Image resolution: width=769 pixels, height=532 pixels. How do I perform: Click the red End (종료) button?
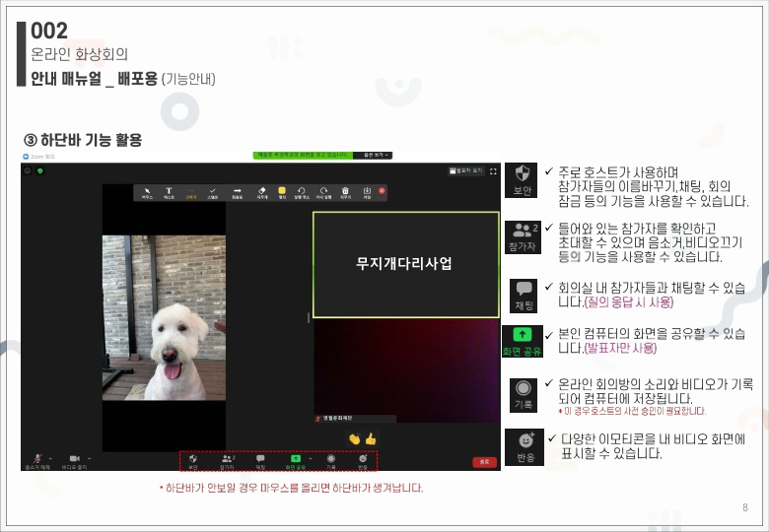(x=483, y=461)
